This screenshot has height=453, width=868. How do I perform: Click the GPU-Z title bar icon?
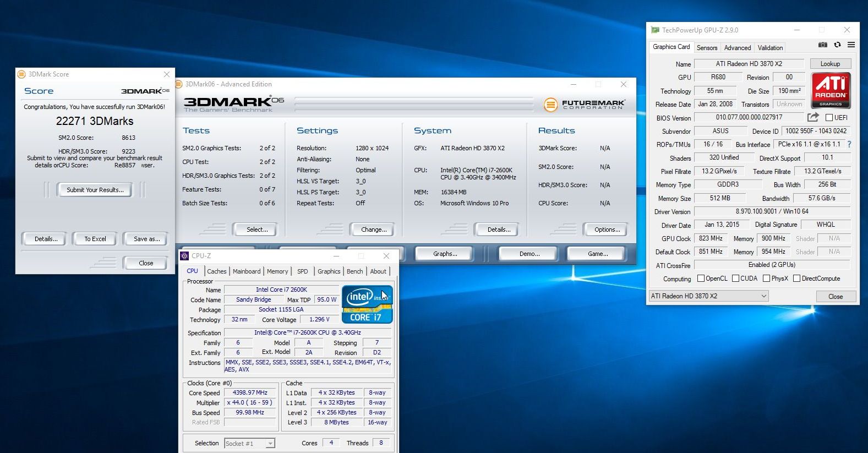pyautogui.click(x=655, y=30)
